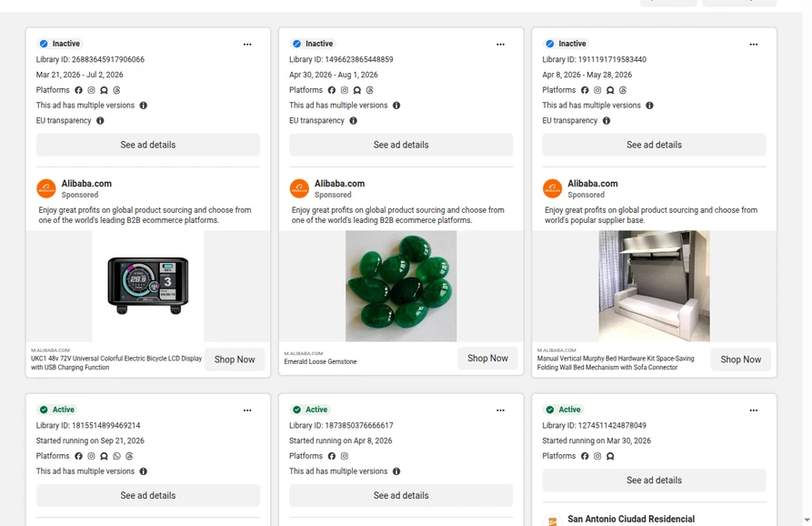
Task: Click the scrollbar down arrow
Action: pyautogui.click(x=807, y=520)
